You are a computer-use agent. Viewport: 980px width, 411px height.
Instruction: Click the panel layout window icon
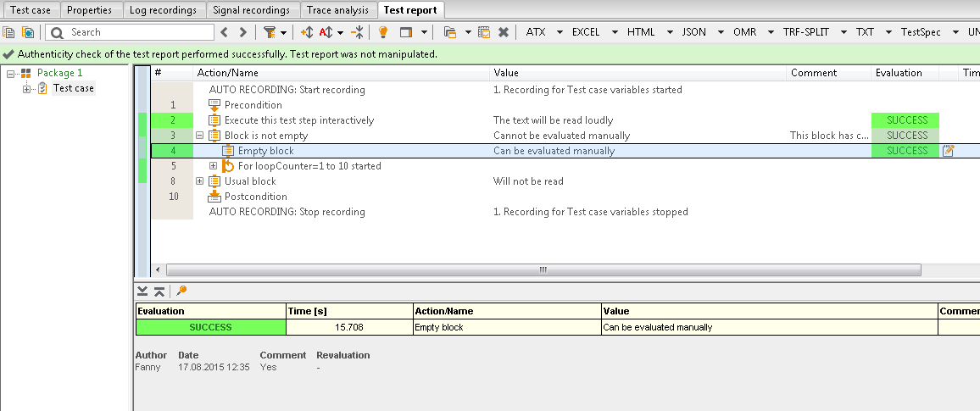(x=406, y=32)
